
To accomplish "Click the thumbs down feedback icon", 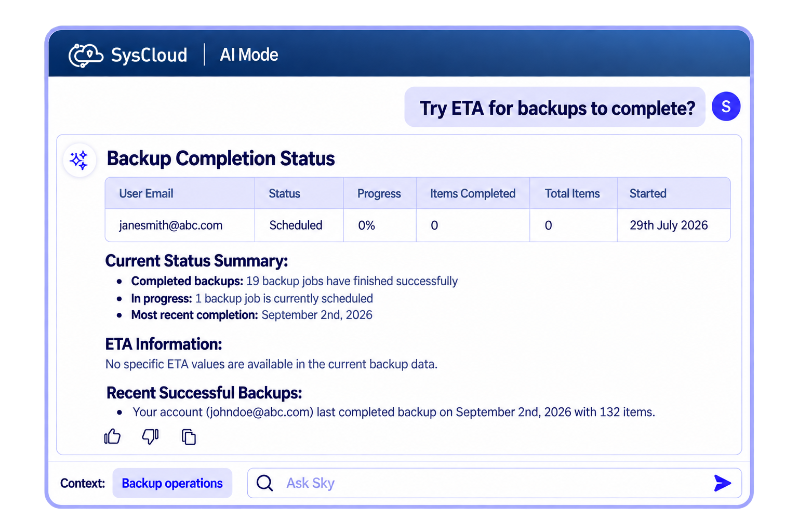I will pos(151,437).
